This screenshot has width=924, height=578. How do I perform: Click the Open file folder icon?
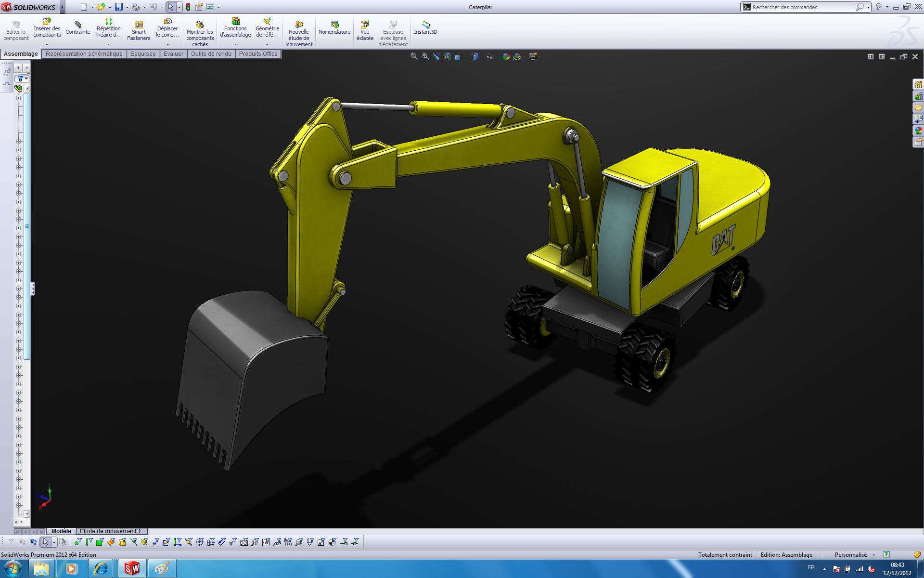tap(101, 7)
